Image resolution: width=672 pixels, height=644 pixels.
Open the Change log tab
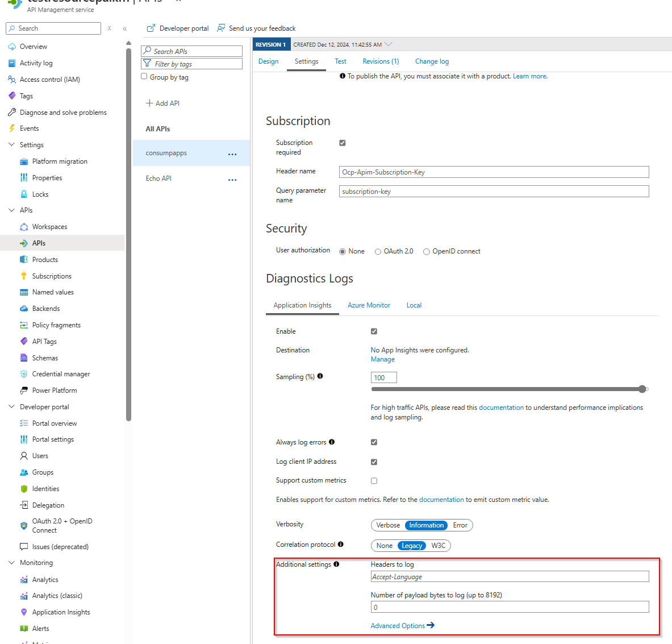(432, 61)
